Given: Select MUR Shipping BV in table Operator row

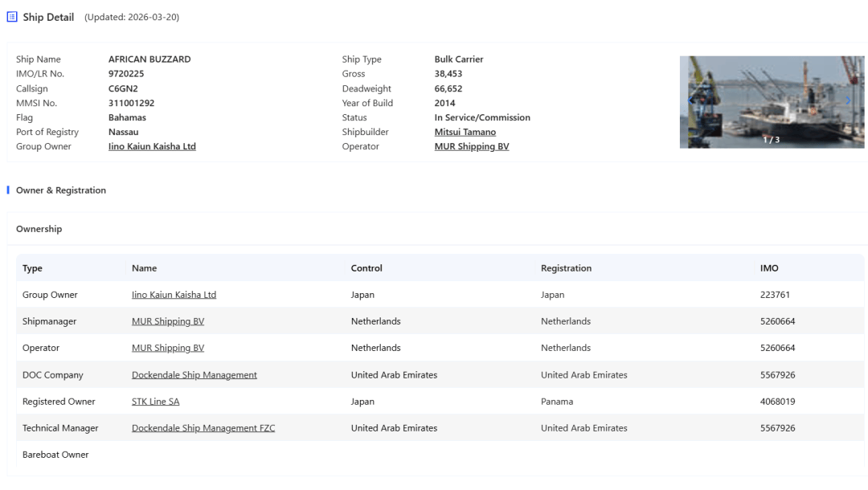Looking at the screenshot, I should [168, 348].
